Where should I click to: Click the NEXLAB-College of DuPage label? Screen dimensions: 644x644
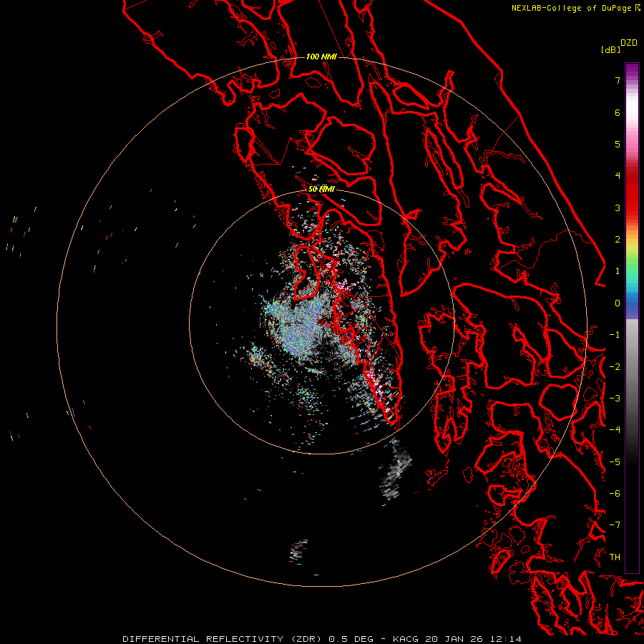[x=575, y=8]
